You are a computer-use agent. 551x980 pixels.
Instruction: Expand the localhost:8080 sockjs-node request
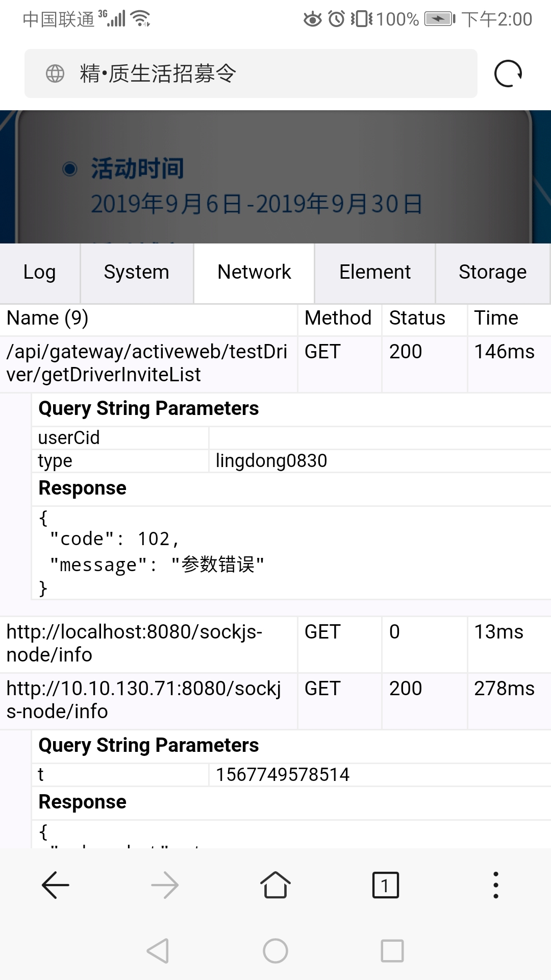pos(148,644)
